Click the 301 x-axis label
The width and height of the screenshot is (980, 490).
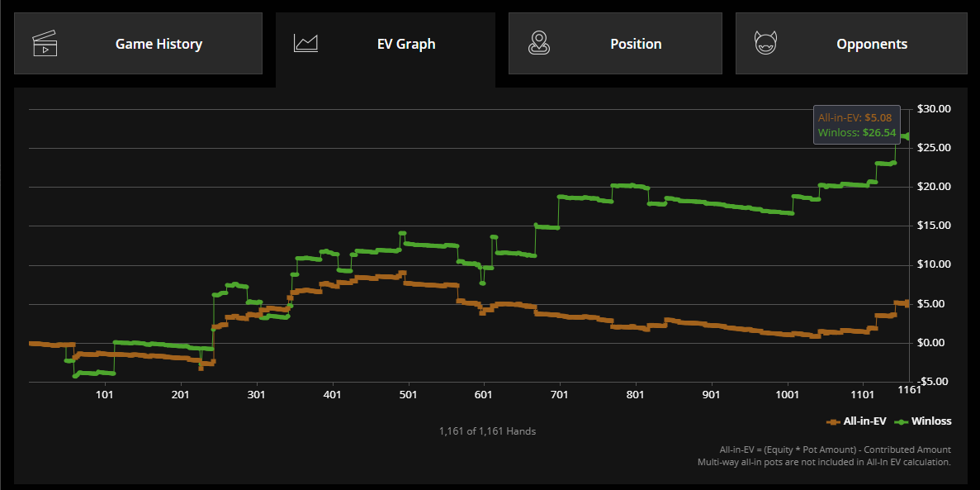tap(256, 395)
